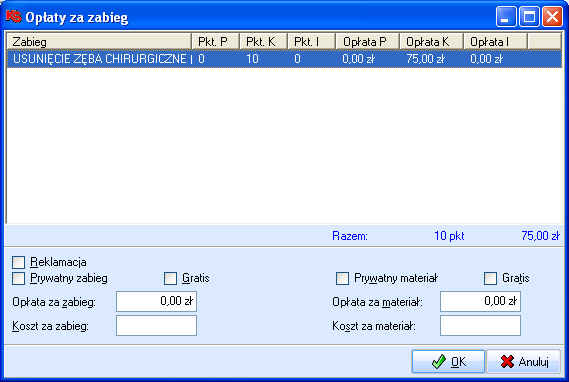Click the 75,00 zł Opłata K cell

[x=426, y=59]
